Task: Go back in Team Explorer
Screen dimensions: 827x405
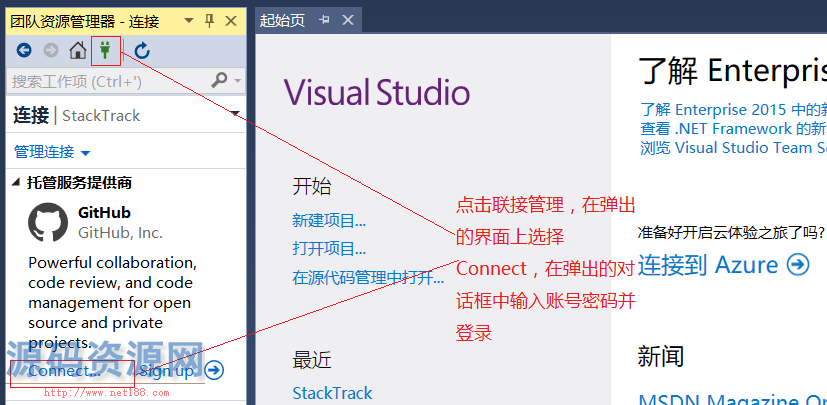Action: point(24,51)
